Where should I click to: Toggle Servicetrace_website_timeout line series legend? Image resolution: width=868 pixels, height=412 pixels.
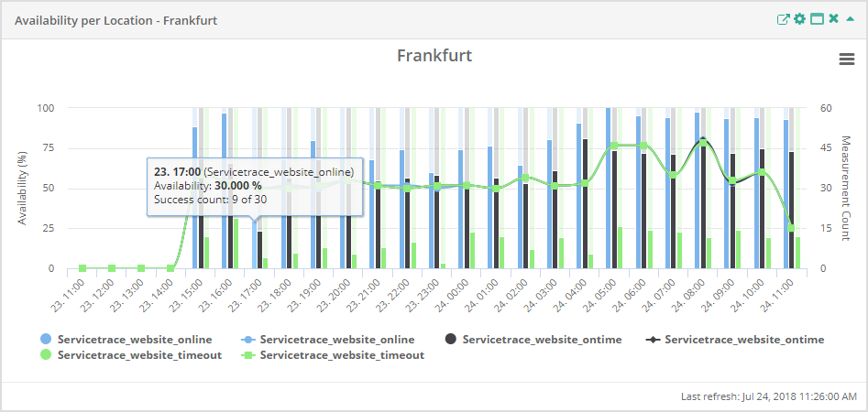pos(334,355)
